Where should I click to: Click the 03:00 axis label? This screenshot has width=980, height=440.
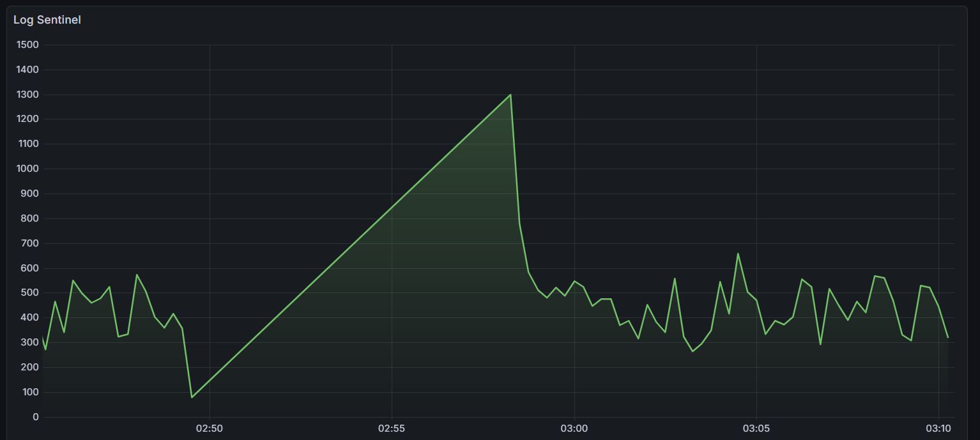coord(574,429)
